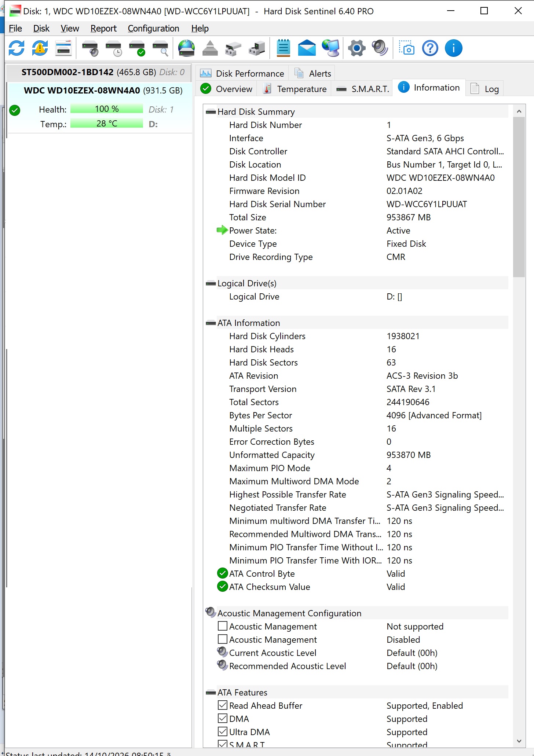Open help with the question mark icon
The width and height of the screenshot is (534, 756).
[430, 48]
